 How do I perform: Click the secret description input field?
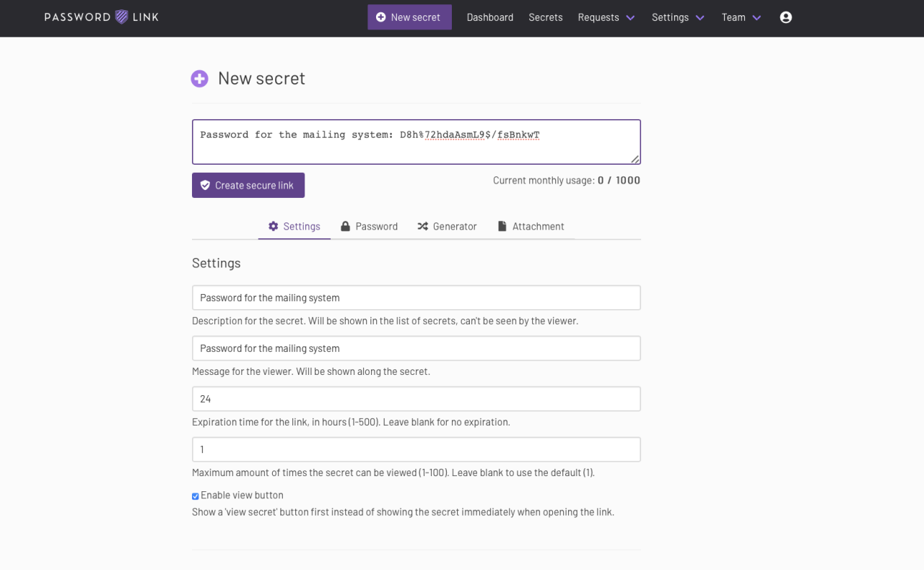point(416,298)
